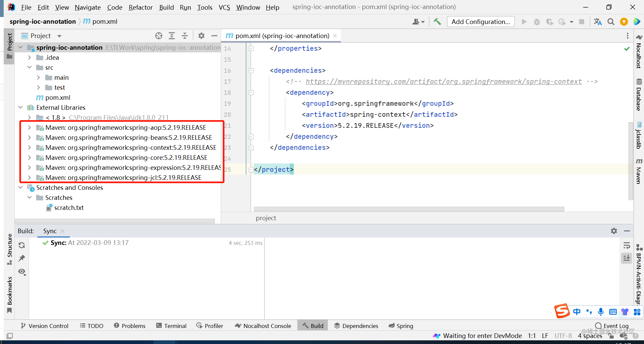Click the Translate icon in toolbar
The image size is (644, 344).
pos(598,22)
